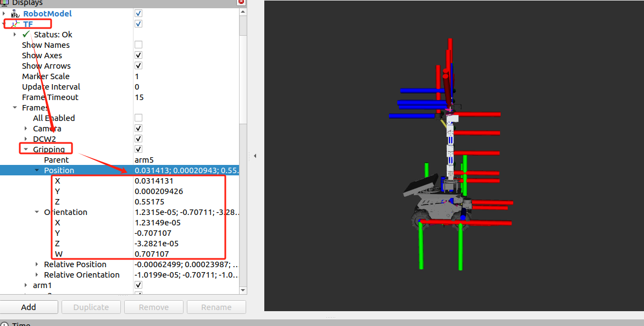This screenshot has height=326, width=644.
Task: Toggle the arm1 frame checkbox
Action: (x=138, y=285)
